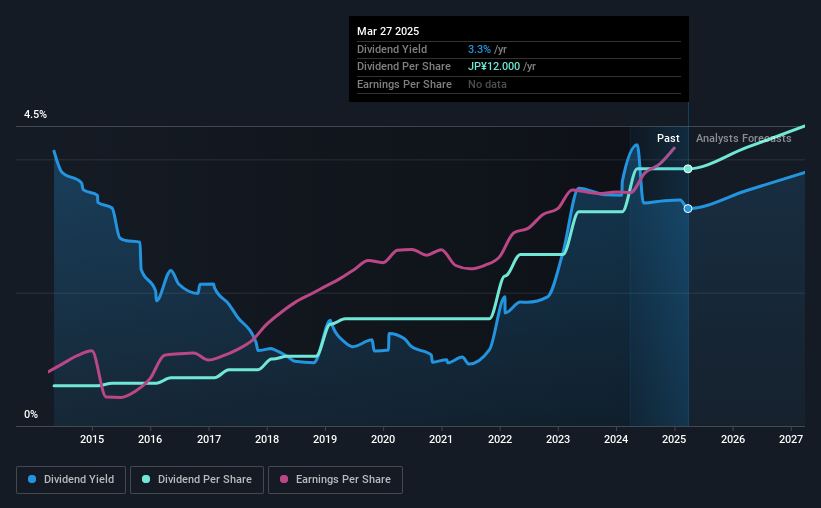The height and width of the screenshot is (508, 821).
Task: Click the 0% y-axis label
Action: click(x=31, y=414)
